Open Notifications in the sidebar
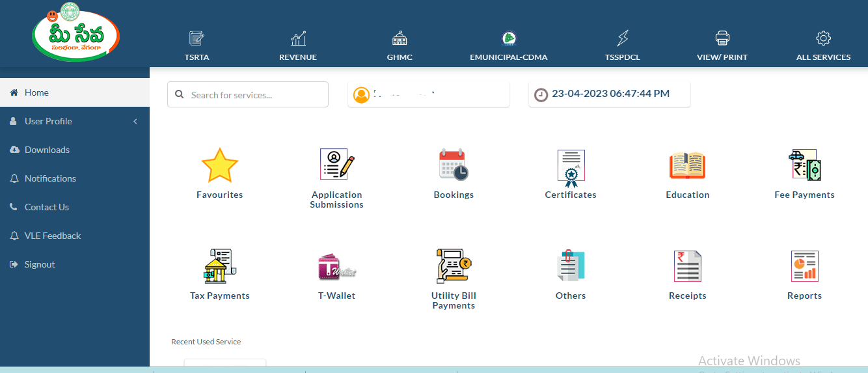868x373 pixels. (50, 178)
